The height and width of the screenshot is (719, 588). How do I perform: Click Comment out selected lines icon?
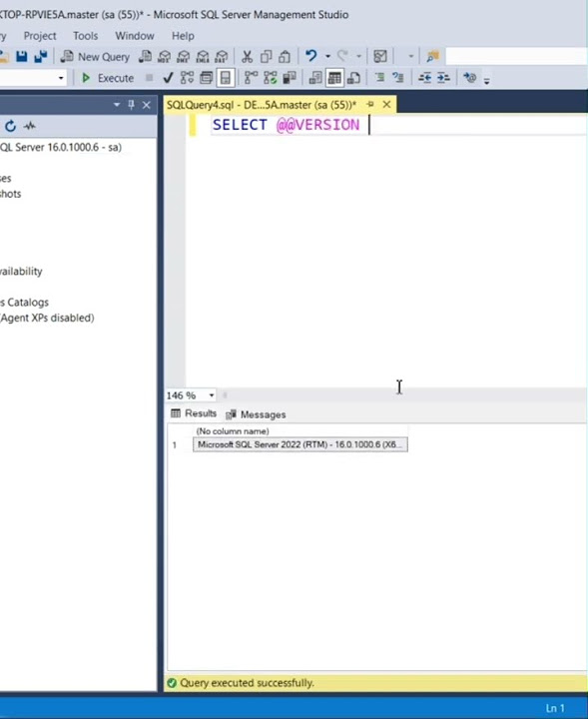(379, 78)
